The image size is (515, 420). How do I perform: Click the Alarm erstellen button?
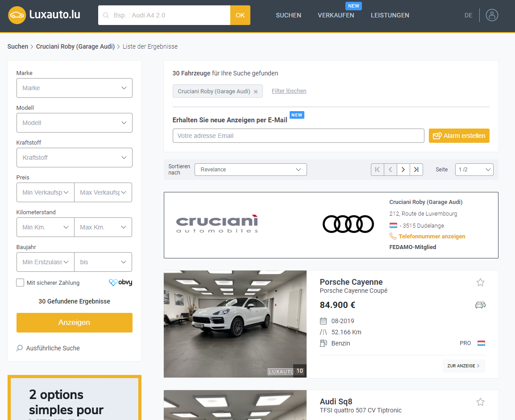pos(459,136)
